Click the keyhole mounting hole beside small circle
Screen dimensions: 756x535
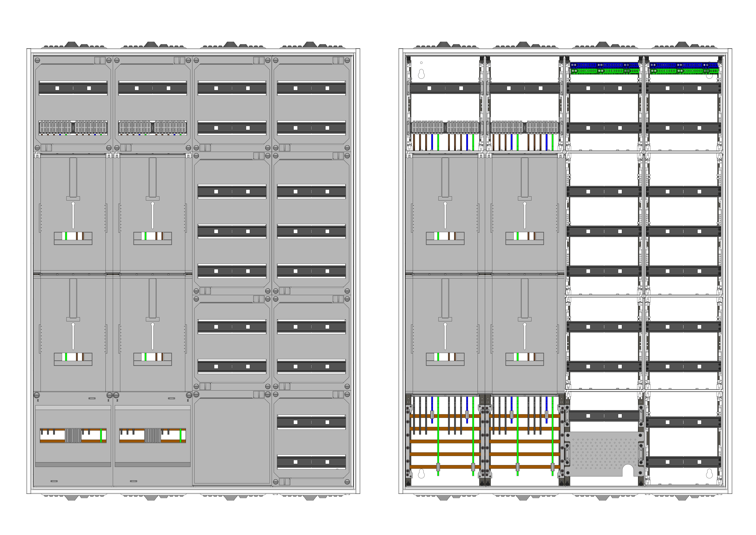point(421,74)
